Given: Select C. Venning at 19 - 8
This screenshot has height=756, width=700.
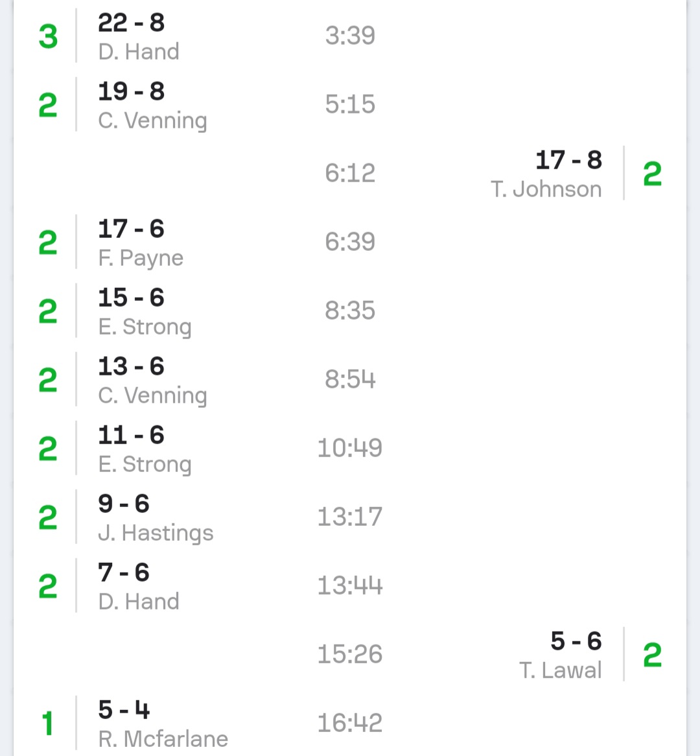Looking at the screenshot, I should 152,121.
